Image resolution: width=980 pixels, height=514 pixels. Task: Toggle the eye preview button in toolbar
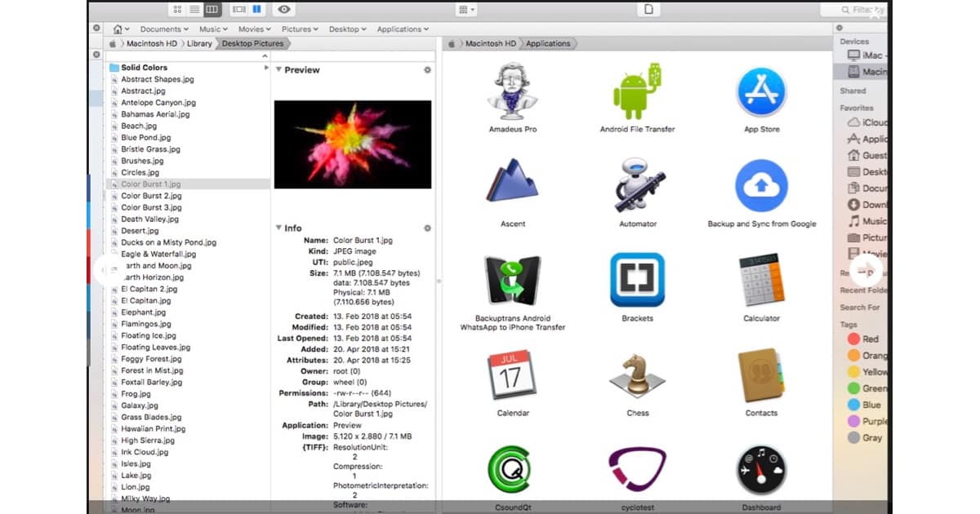tap(284, 10)
